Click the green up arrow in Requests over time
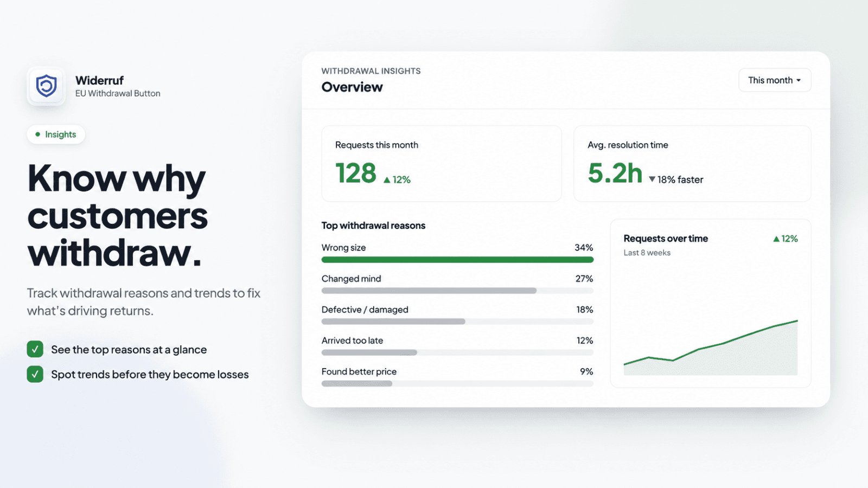Screen dimensions: 868x488 pos(776,239)
